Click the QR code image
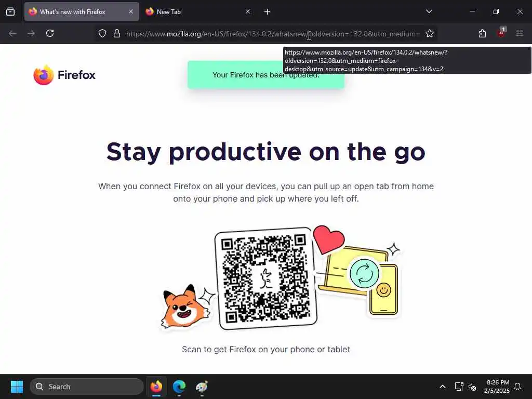This screenshot has height=399, width=532. point(266,278)
